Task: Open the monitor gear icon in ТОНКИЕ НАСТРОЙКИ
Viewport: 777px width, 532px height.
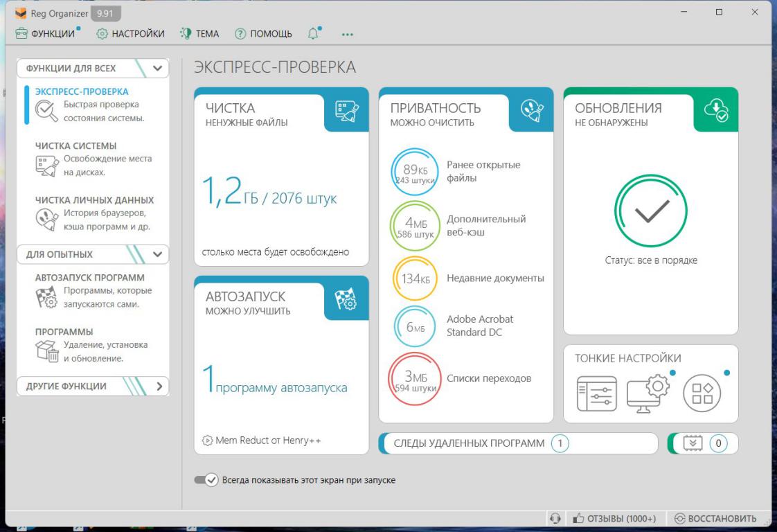Action: [x=646, y=394]
